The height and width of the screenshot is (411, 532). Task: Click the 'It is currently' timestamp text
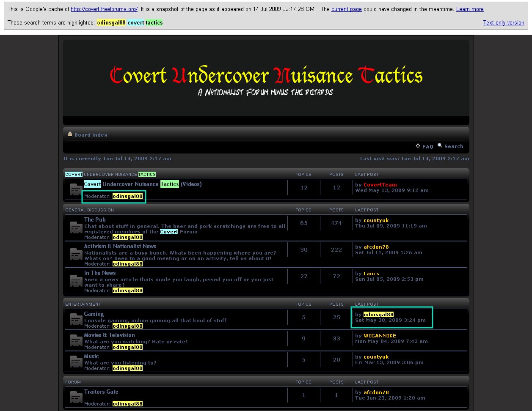point(117,159)
